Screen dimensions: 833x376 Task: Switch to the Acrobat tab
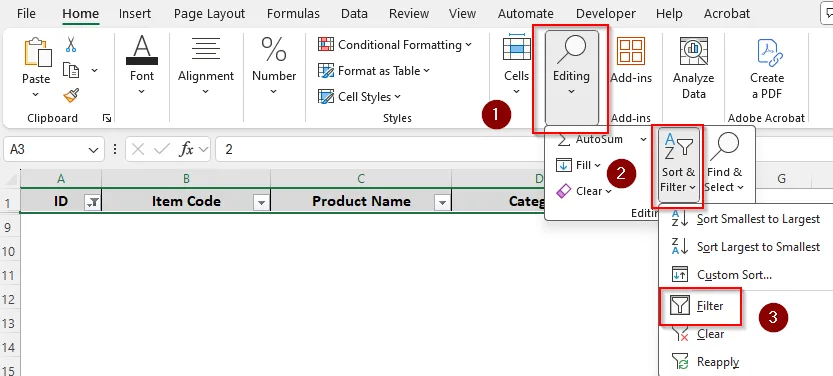coord(727,14)
